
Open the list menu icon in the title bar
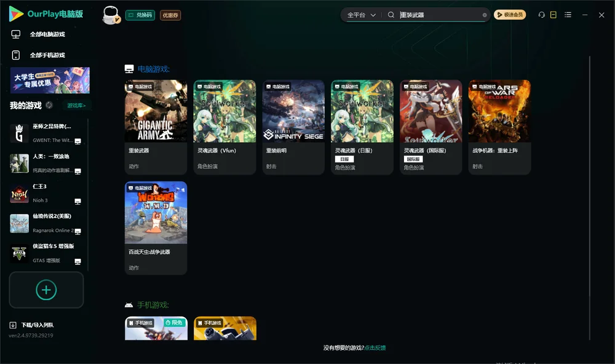coord(568,15)
